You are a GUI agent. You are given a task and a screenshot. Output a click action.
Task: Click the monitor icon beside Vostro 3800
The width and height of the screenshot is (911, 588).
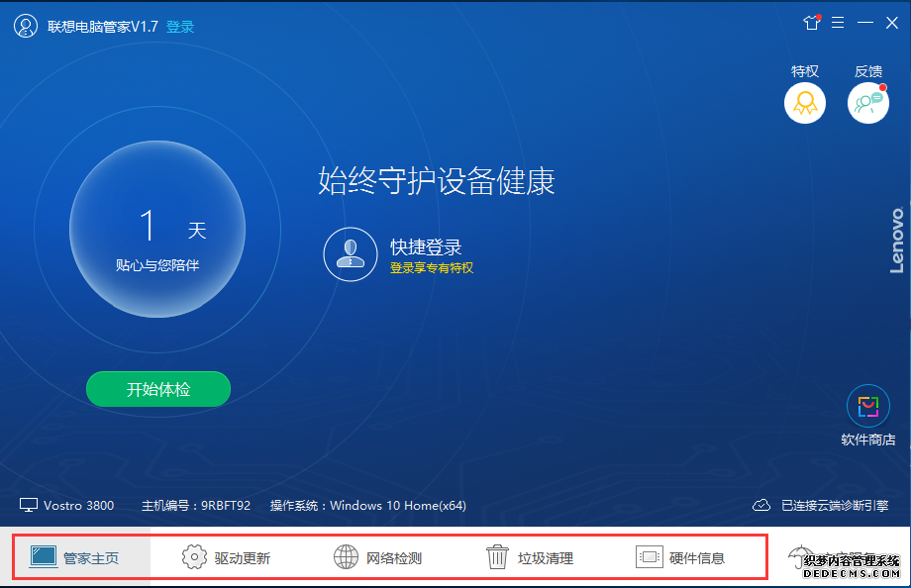29,506
